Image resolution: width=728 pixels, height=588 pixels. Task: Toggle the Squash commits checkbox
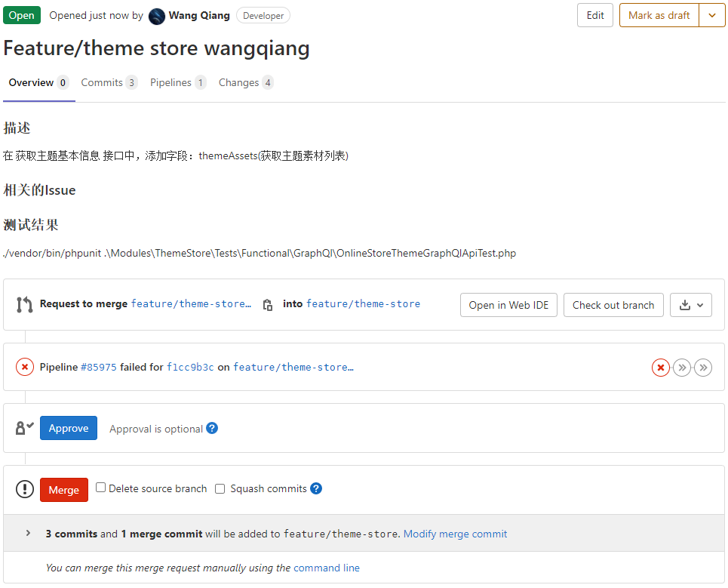coord(220,488)
